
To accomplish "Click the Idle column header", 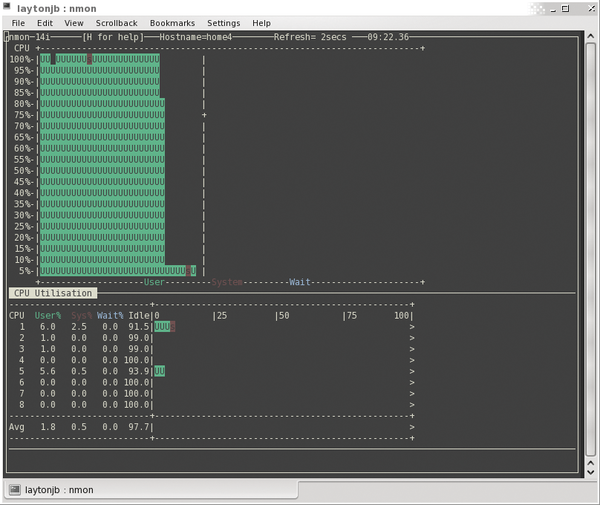I will click(139, 316).
